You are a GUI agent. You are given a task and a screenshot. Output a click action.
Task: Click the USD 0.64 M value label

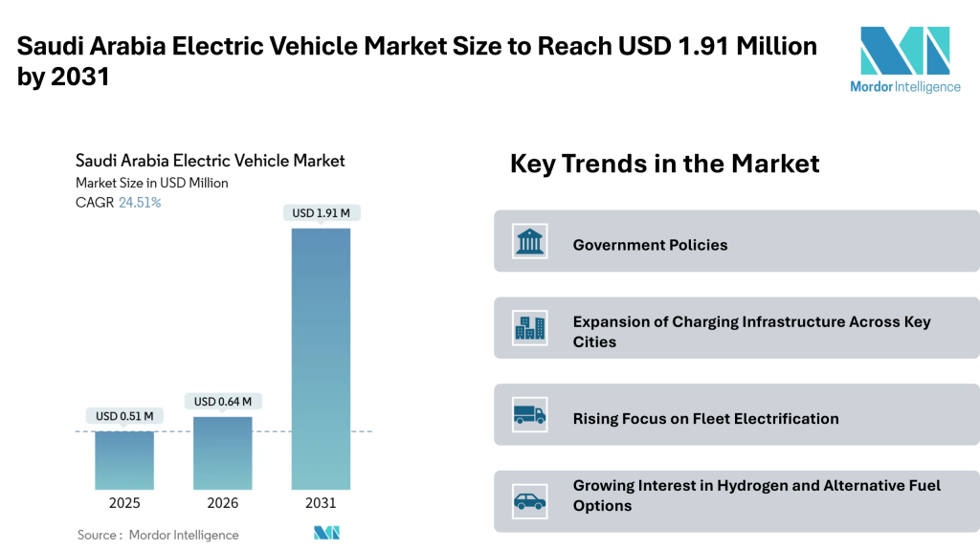pos(223,402)
